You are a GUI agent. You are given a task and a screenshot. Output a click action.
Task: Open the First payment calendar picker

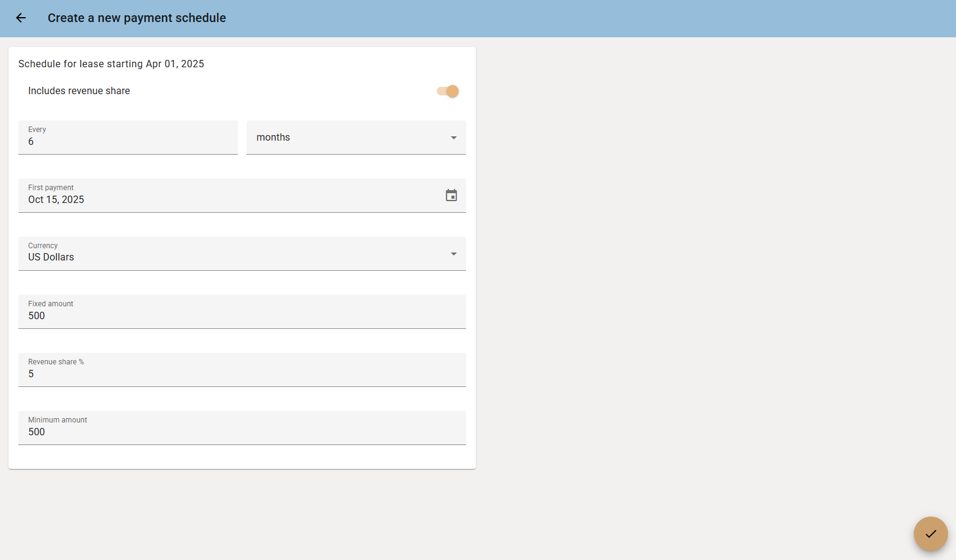pos(451,196)
